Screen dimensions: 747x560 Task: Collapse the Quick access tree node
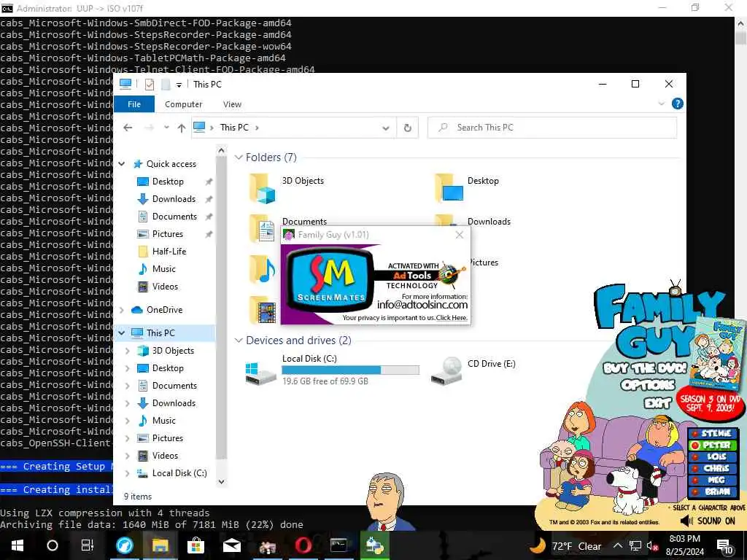click(122, 164)
